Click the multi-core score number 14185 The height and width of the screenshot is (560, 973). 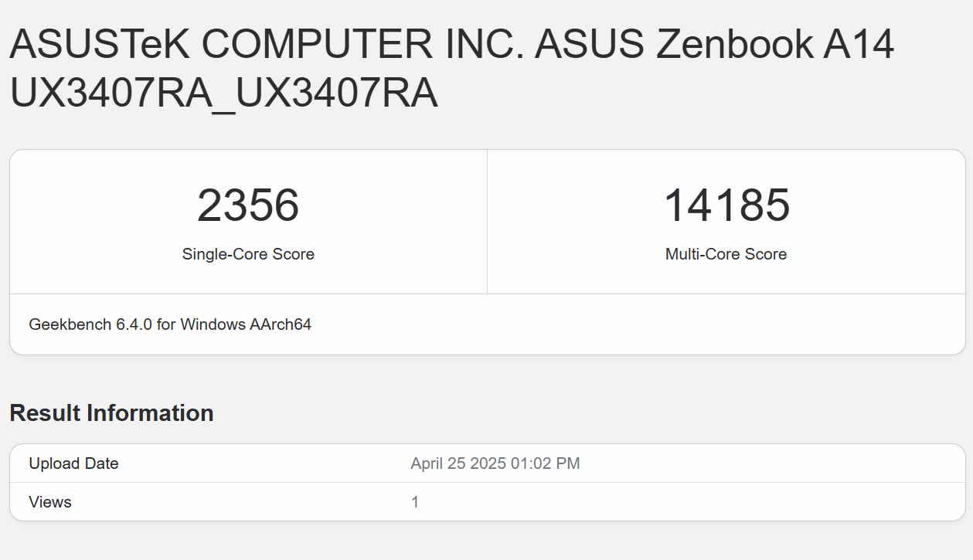726,205
